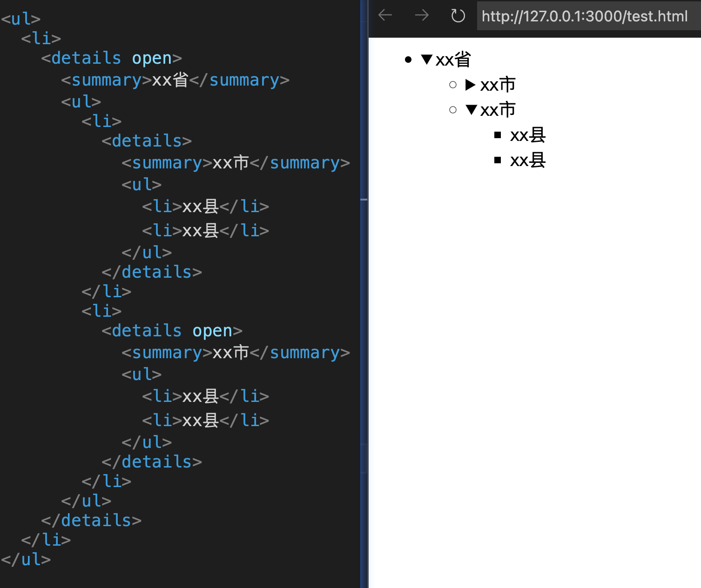Click the editor minimap scrollbar strip
The width and height of the screenshot is (701, 588).
click(x=364, y=294)
